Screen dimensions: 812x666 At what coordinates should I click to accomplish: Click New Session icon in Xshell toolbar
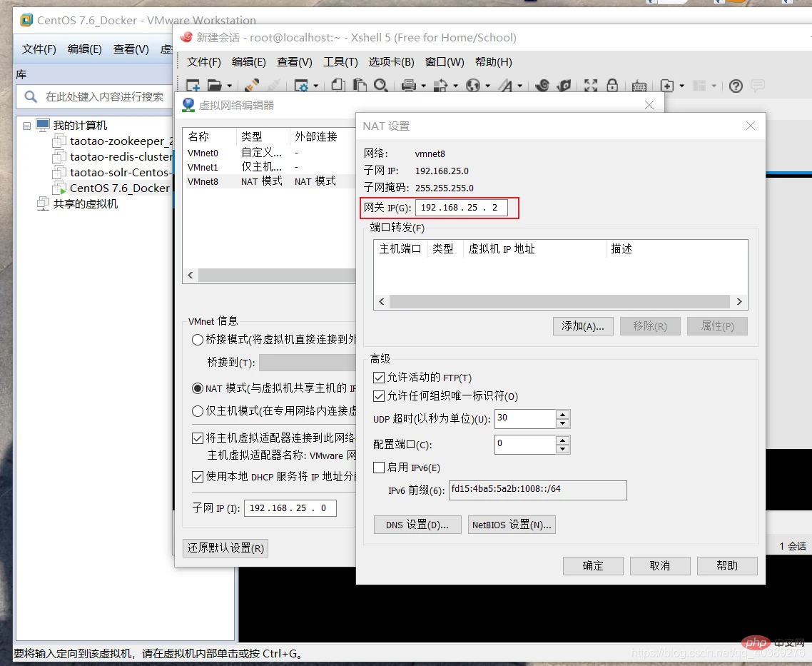point(193,86)
